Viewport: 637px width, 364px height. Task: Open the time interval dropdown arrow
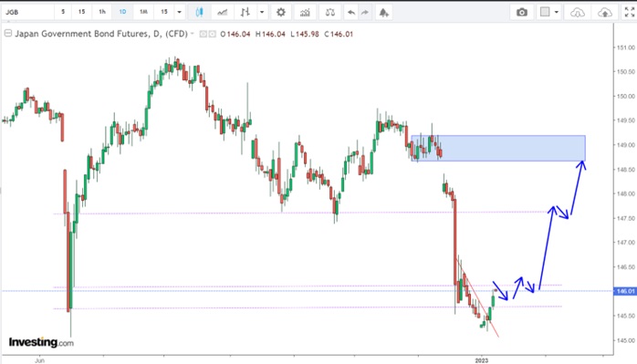click(x=179, y=12)
